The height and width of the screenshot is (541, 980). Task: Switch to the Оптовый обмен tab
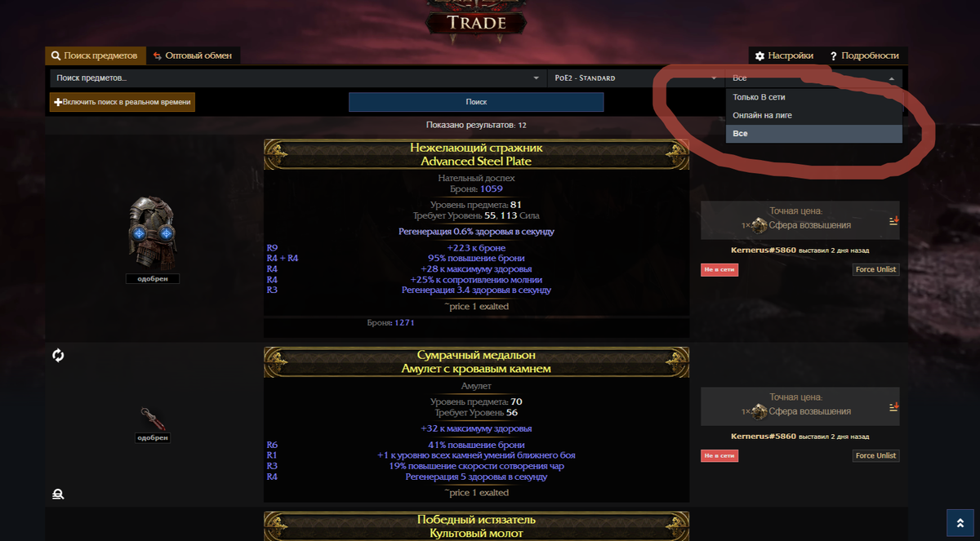[193, 55]
